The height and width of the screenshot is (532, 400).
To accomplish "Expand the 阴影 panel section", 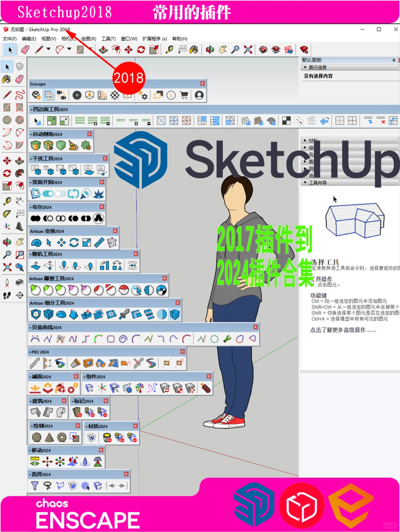I will tap(304, 168).
